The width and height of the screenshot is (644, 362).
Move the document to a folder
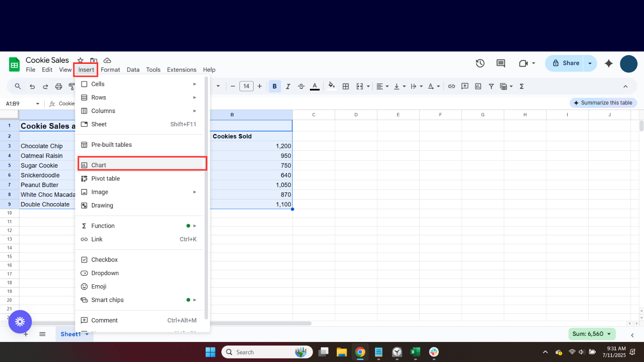94,60
